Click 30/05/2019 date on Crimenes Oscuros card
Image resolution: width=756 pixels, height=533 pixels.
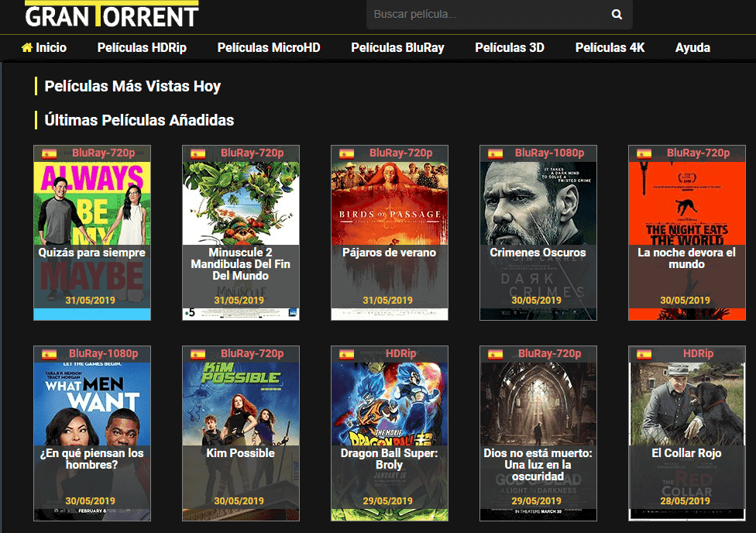point(537,300)
